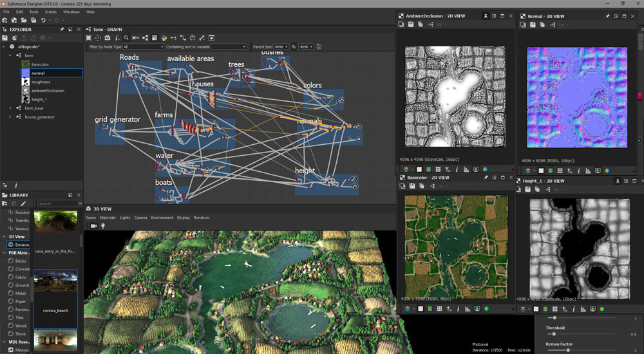Click the camera icon in the graph toolbar
Image resolution: width=644 pixels, height=354 pixels.
point(107,38)
